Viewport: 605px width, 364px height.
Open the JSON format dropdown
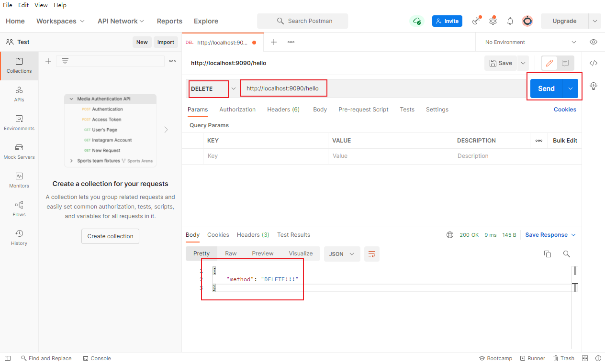point(342,254)
